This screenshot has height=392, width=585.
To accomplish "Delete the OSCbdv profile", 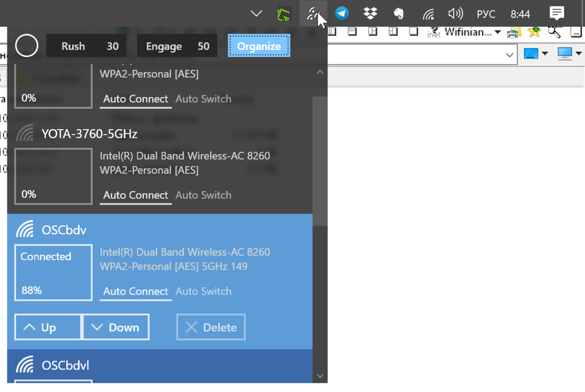I will 211,327.
